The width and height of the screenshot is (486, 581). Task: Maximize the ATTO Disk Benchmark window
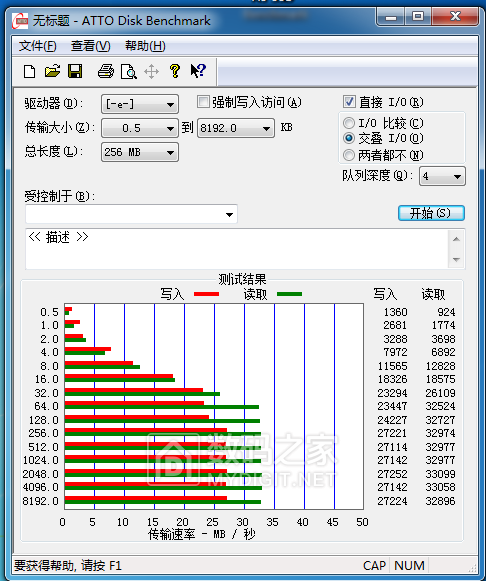[418, 17]
